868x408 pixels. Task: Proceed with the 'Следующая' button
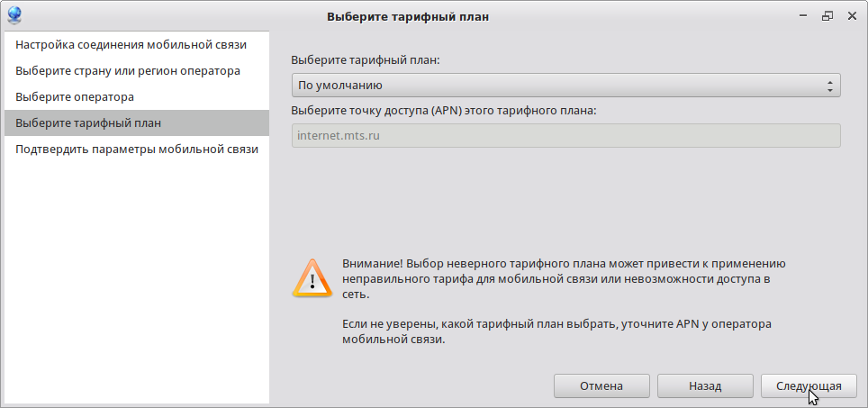coord(809,385)
